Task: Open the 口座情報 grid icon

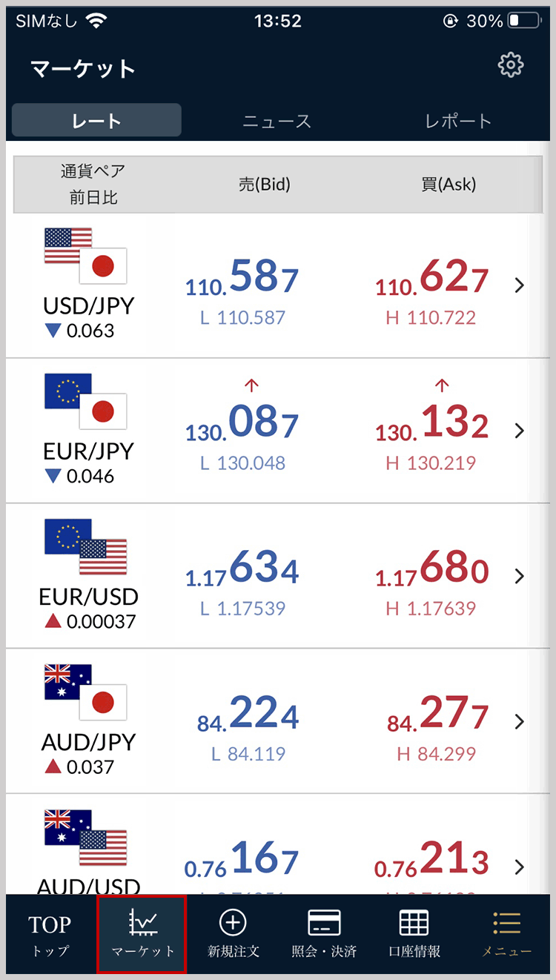Action: tap(414, 923)
